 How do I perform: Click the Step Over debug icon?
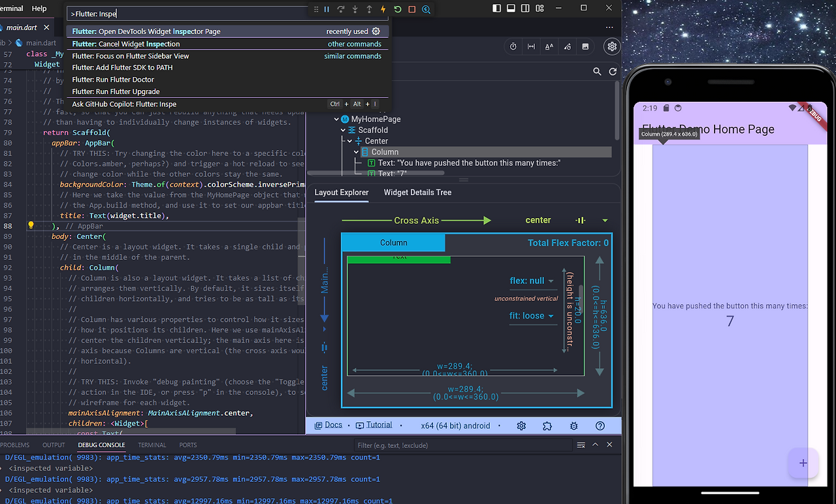tap(341, 9)
